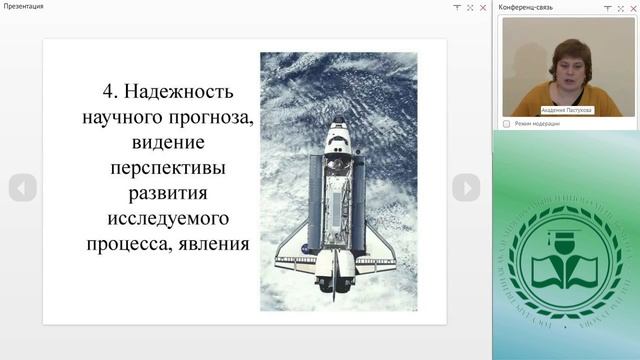Click the slide text 'Надежность научного прогноза'
The width and height of the screenshot is (640, 360).
[x=168, y=104]
